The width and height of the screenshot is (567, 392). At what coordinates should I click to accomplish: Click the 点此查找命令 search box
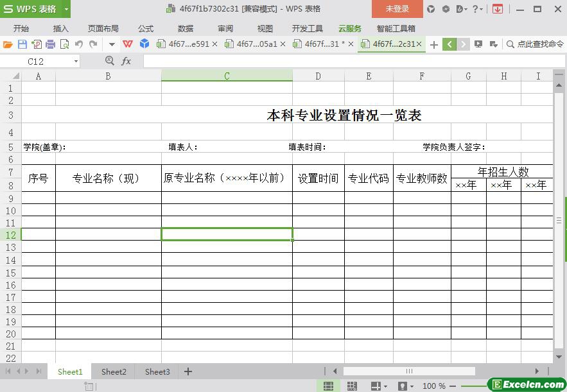(x=534, y=44)
